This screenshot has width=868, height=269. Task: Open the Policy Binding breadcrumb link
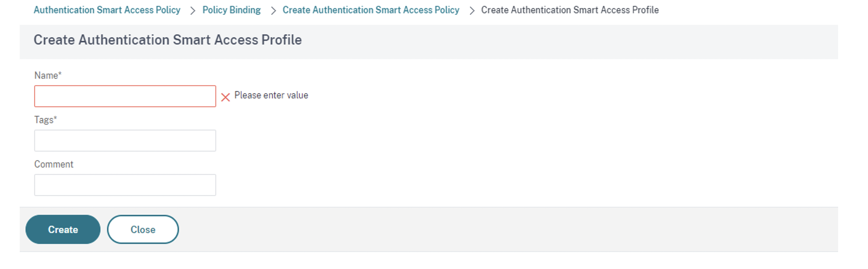pos(232,10)
